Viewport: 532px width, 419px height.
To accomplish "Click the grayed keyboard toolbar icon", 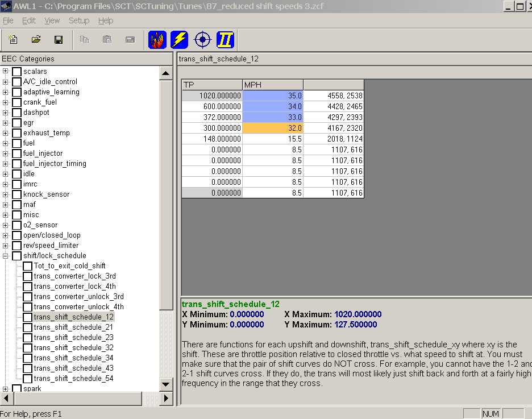I will (130, 40).
